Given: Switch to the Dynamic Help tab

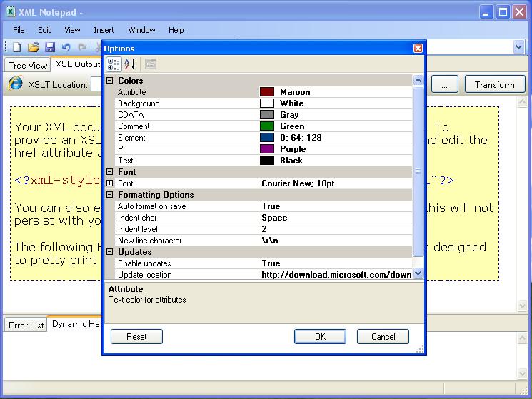Looking at the screenshot, I should pyautogui.click(x=76, y=324).
